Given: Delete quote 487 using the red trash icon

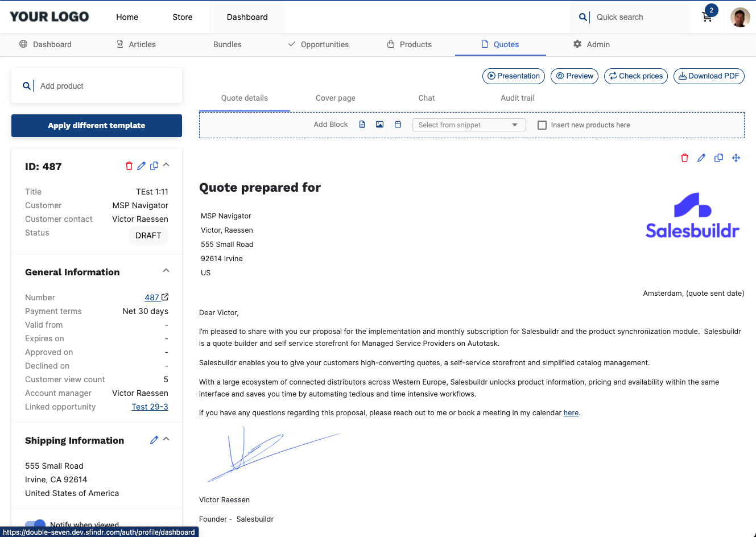Looking at the screenshot, I should pos(129,166).
